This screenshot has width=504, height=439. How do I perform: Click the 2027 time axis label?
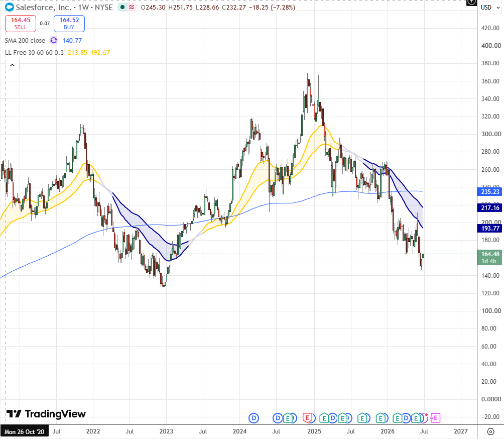[x=461, y=431]
